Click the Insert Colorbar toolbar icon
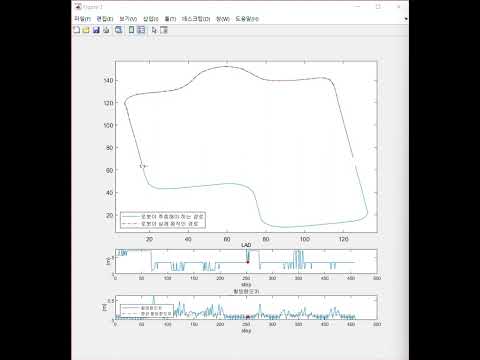The image size is (480, 360). pos(131,30)
